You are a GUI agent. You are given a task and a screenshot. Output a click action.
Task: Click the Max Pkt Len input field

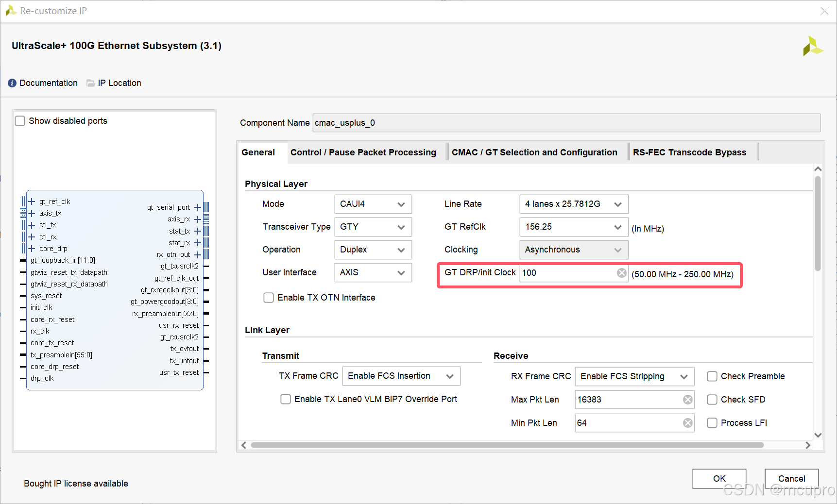(634, 400)
